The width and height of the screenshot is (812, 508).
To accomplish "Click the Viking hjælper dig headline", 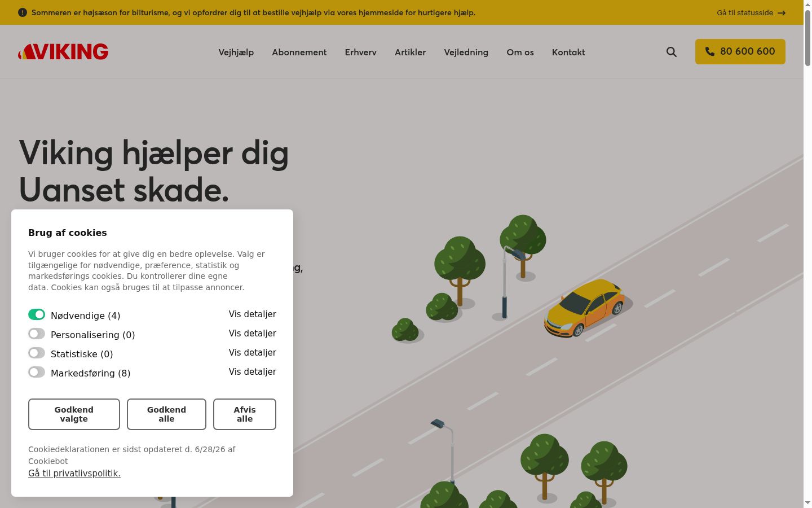I will (x=154, y=171).
